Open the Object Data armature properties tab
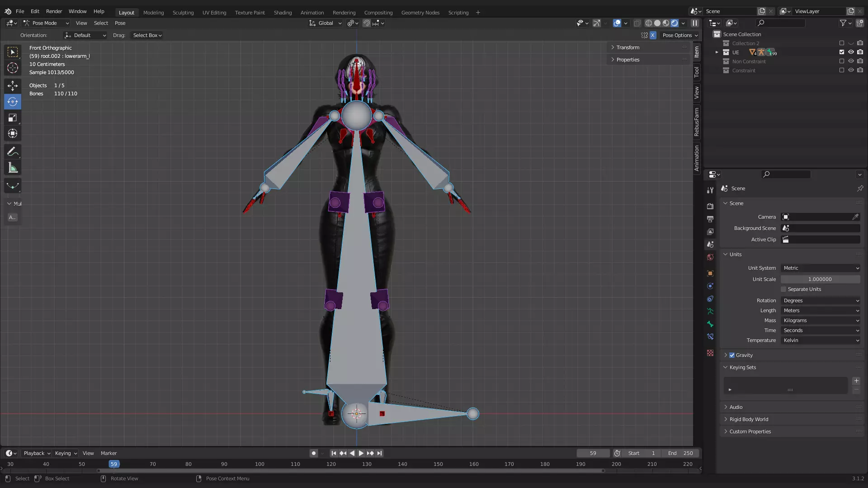This screenshot has width=868, height=488. tap(710, 311)
